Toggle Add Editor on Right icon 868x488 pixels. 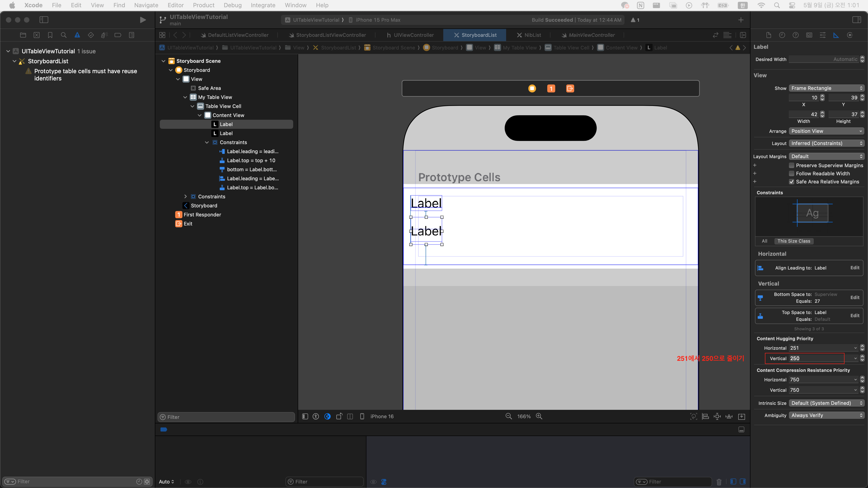[x=743, y=35]
